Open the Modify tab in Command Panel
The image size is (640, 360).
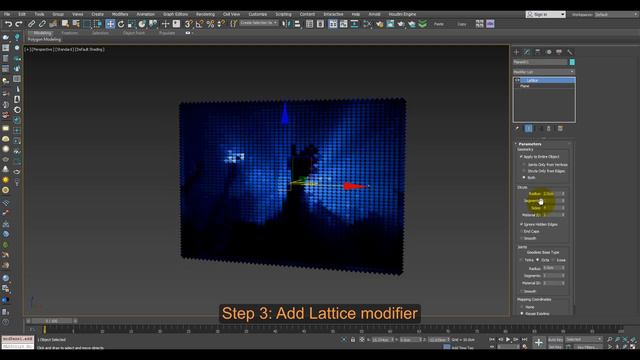pos(527,52)
